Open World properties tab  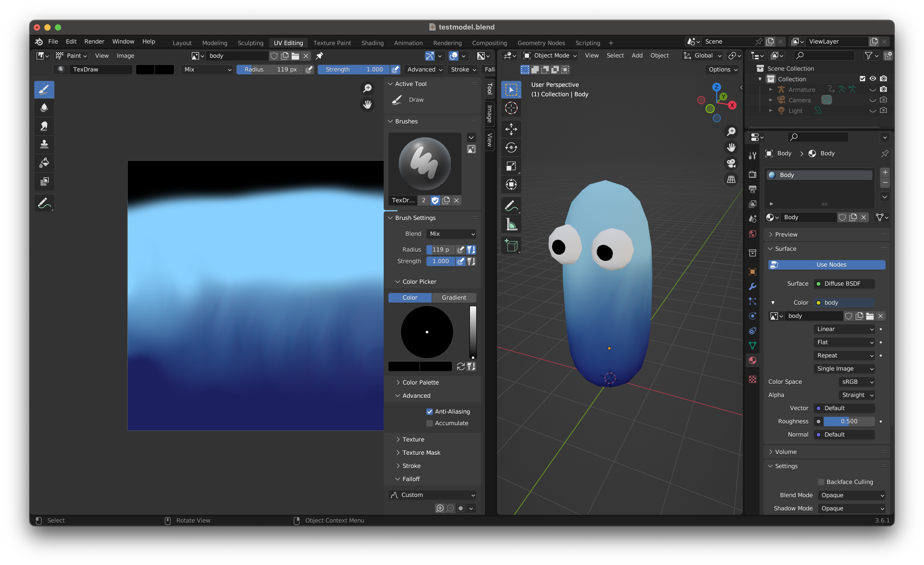click(752, 234)
